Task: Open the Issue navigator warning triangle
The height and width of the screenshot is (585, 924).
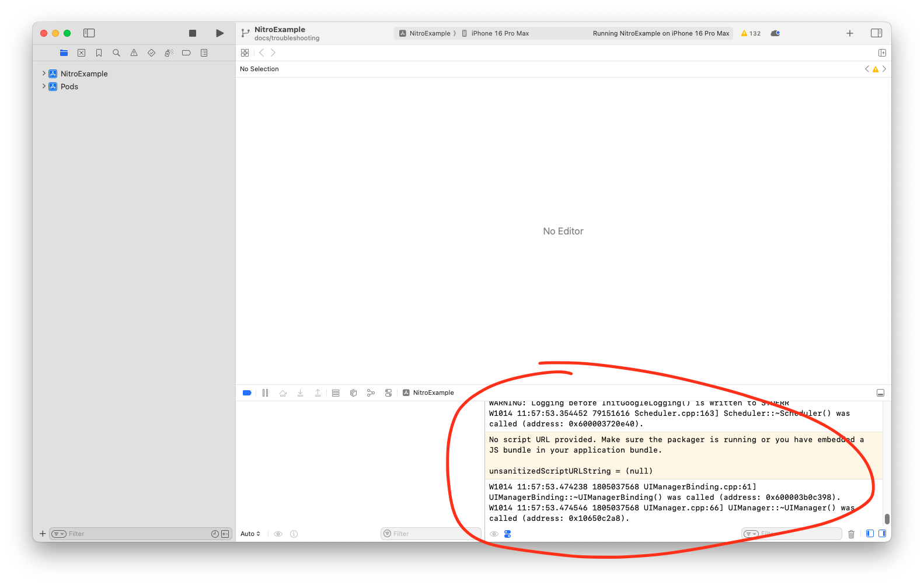Action: (134, 53)
